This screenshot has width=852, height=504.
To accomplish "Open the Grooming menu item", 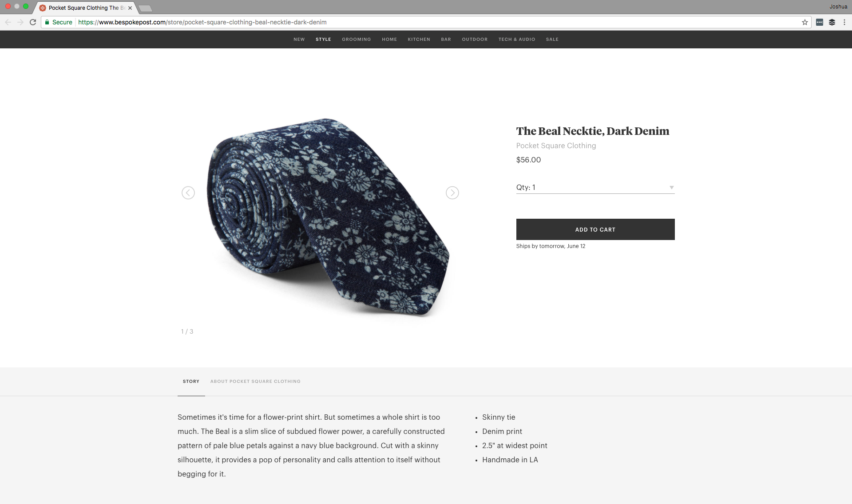I will [x=356, y=39].
